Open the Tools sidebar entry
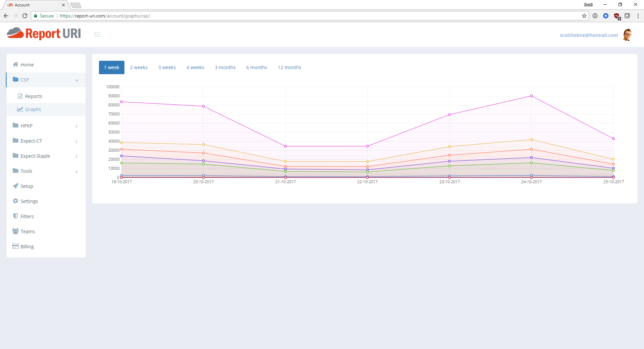644x349 pixels. point(26,171)
